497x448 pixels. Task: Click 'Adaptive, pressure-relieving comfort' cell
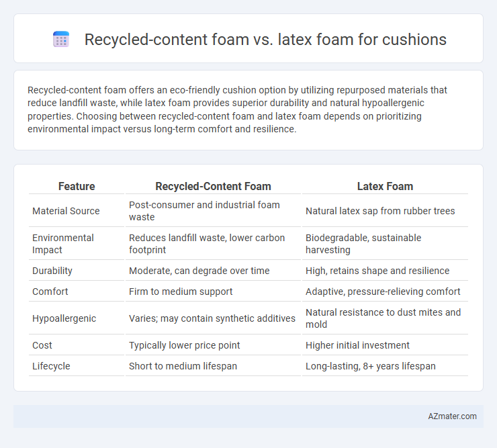(x=385, y=292)
